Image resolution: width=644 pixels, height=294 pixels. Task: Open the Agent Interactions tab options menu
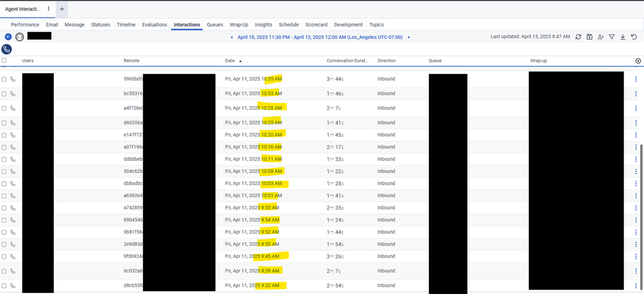[x=49, y=9]
